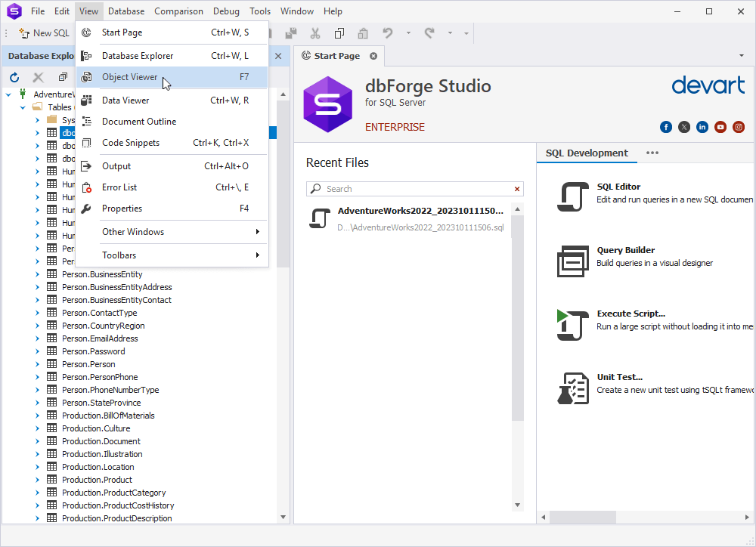The height and width of the screenshot is (547, 756).
Task: Expand the Person.Person table node
Action: pyautogui.click(x=36, y=363)
